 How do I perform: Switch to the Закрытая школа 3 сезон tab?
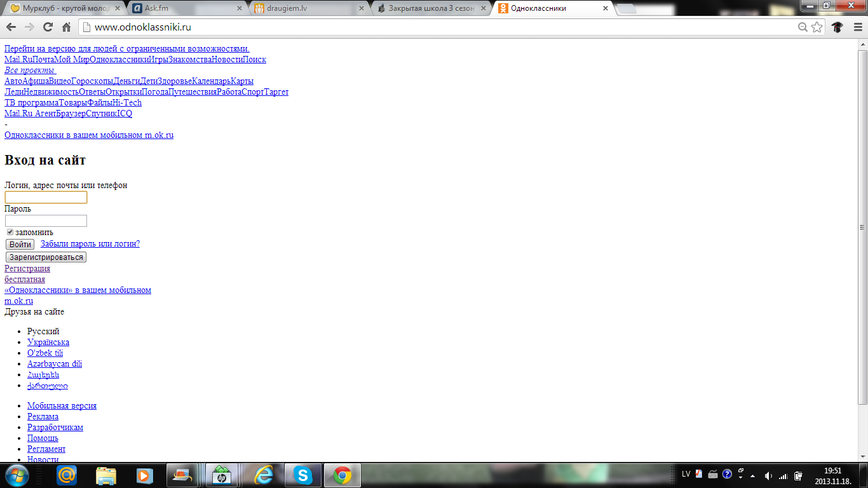point(431,9)
